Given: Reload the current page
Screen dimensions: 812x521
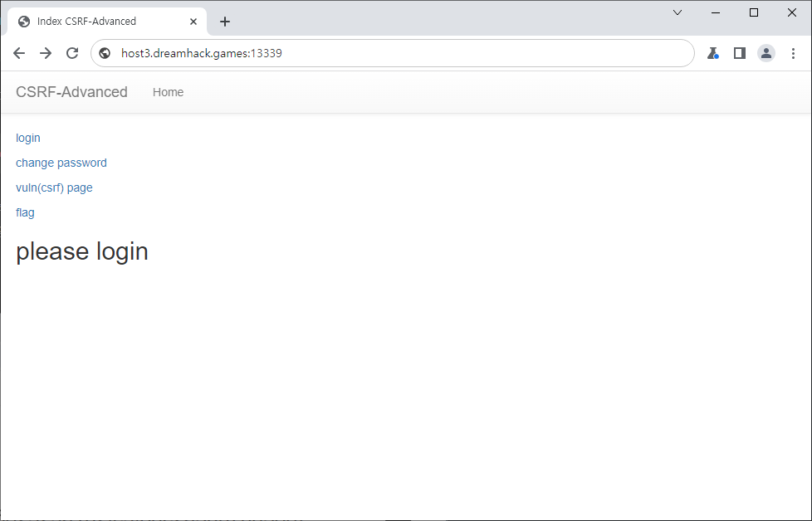Looking at the screenshot, I should click(72, 53).
